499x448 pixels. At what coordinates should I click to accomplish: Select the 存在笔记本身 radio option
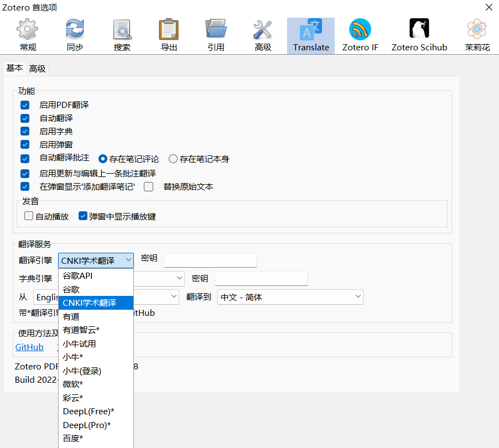(x=173, y=159)
